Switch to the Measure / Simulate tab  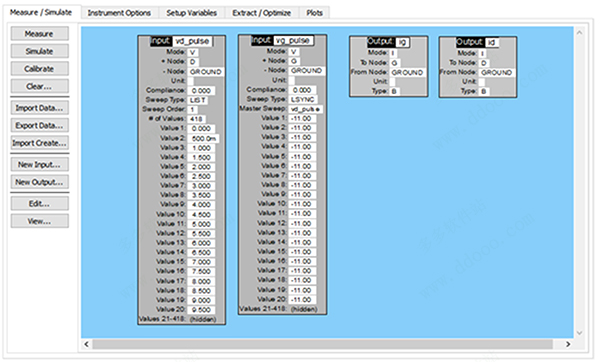(41, 12)
